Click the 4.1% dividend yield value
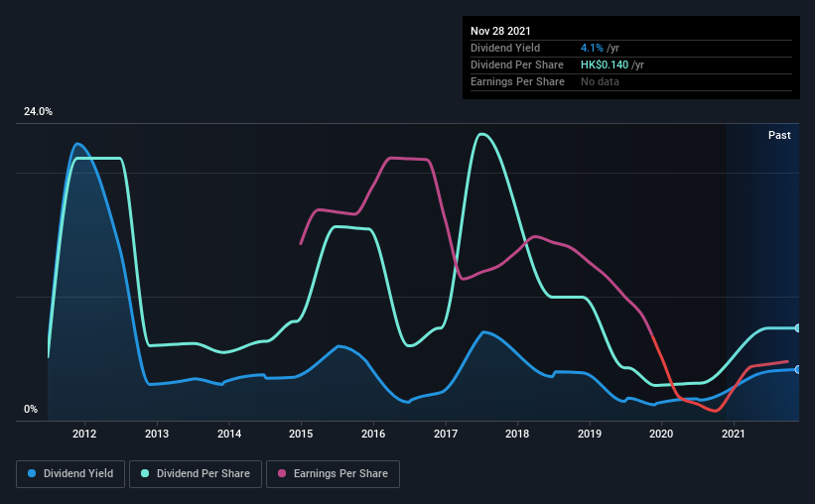This screenshot has height=504, width=815. 592,48
